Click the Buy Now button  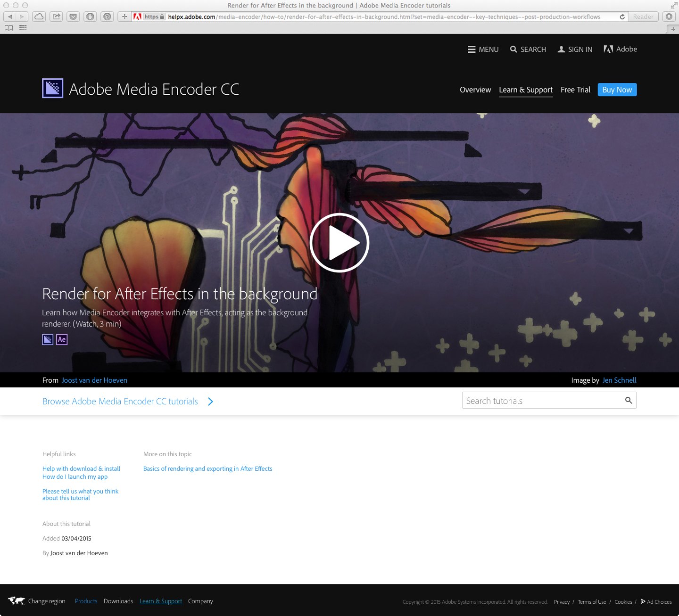coord(617,90)
